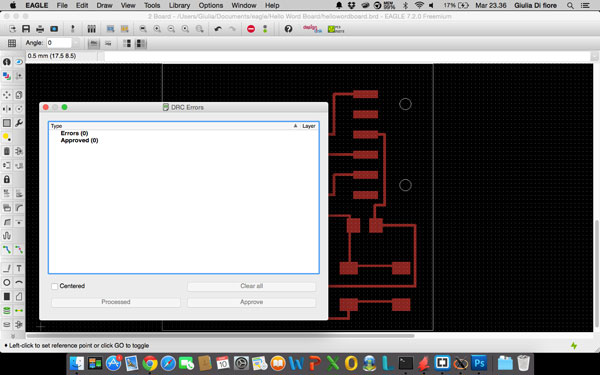Select the Arc drawing tool

(19, 283)
